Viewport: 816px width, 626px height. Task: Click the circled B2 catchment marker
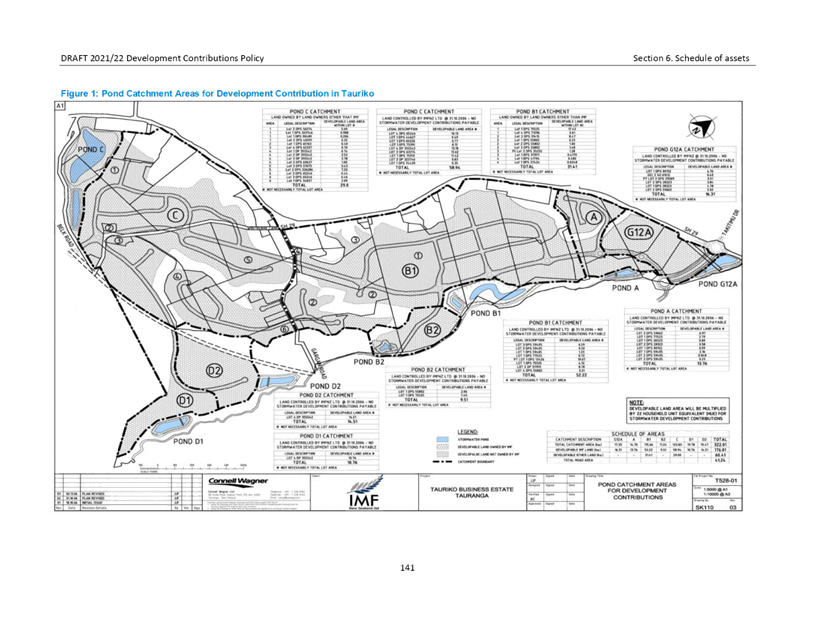click(x=432, y=330)
